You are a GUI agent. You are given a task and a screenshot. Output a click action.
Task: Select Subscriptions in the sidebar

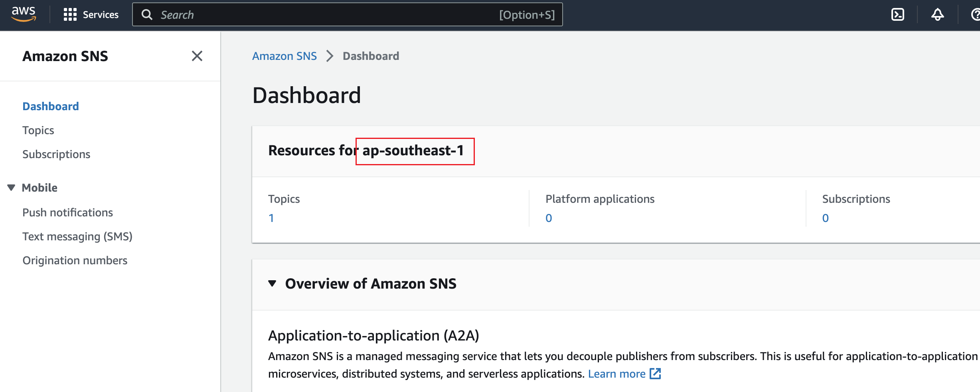point(56,154)
